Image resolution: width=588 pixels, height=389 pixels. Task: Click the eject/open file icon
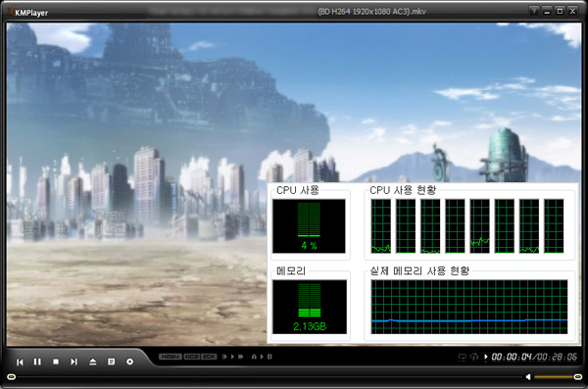coord(93,362)
